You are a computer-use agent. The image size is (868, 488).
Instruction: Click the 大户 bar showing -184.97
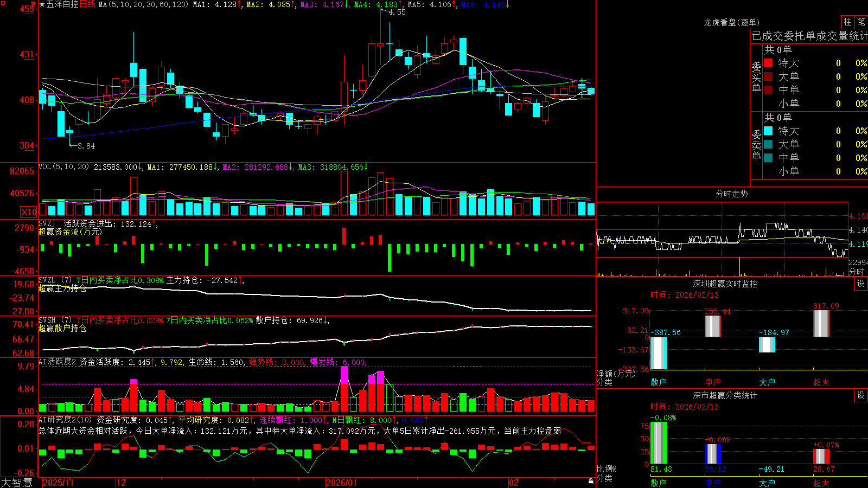coord(767,345)
